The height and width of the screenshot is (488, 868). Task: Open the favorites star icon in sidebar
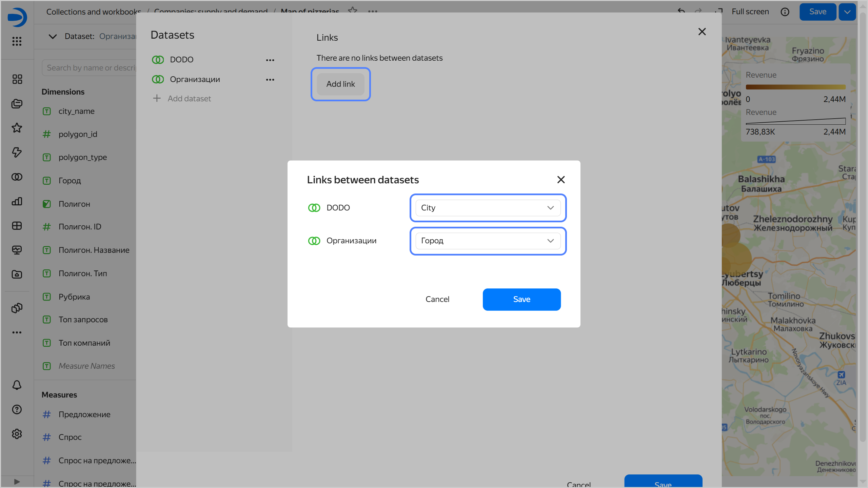17,128
